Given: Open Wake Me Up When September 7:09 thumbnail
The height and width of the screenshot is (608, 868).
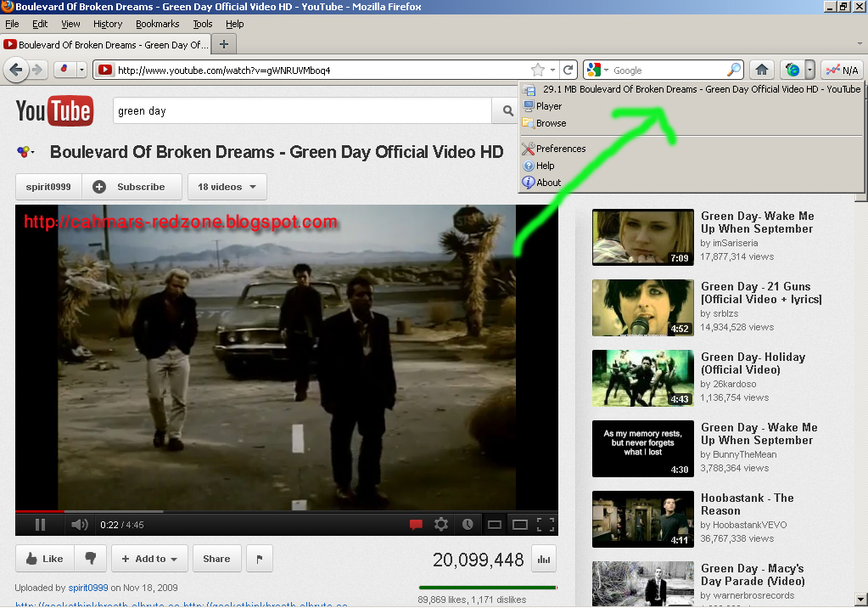Looking at the screenshot, I should (x=642, y=237).
